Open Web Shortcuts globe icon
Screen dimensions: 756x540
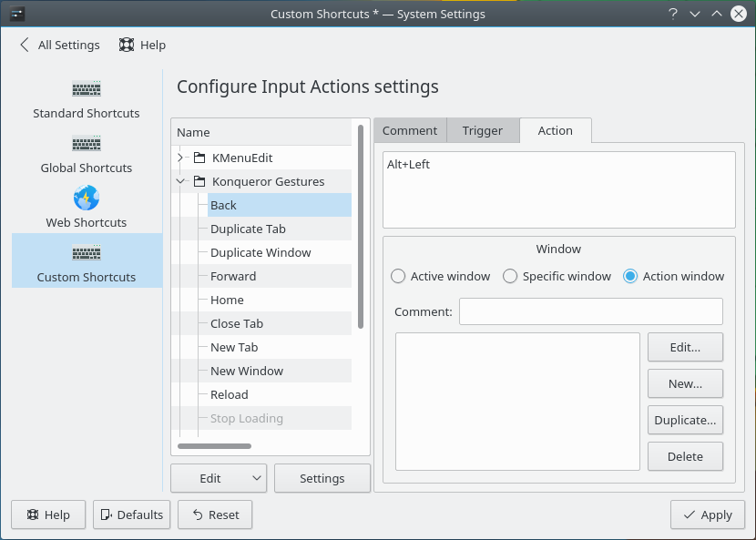tap(87, 199)
